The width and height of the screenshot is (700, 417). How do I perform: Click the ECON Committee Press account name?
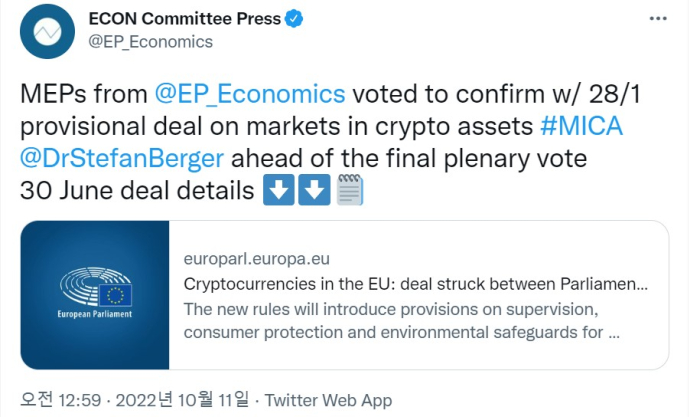click(184, 19)
